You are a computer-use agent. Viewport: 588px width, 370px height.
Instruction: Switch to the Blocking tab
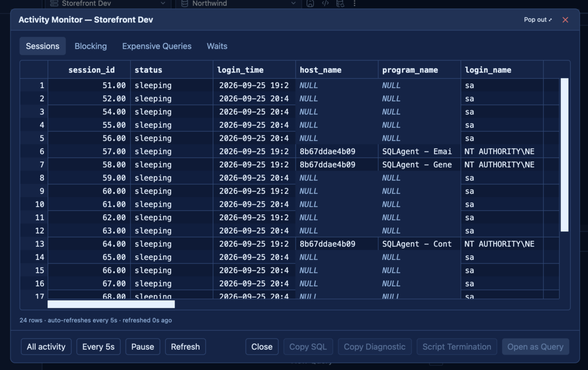click(x=90, y=46)
